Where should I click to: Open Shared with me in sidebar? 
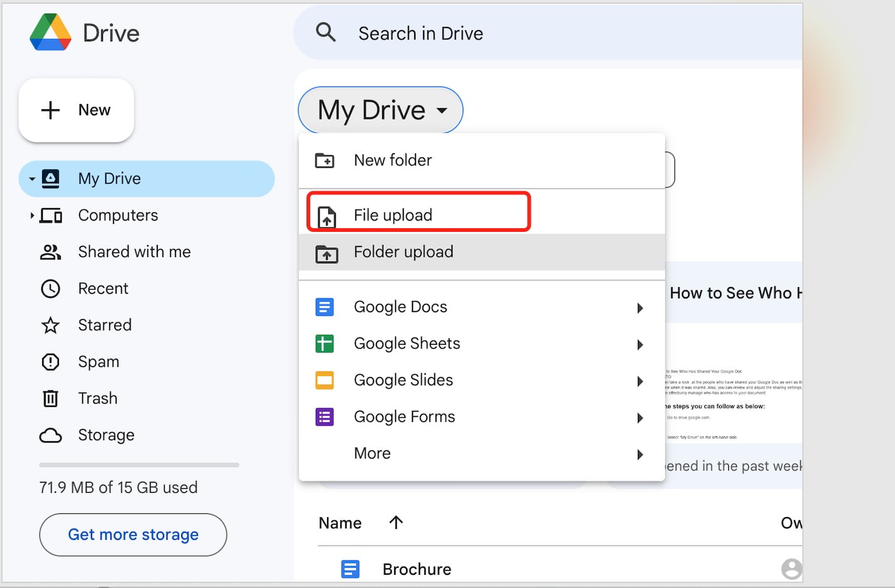coord(147,252)
